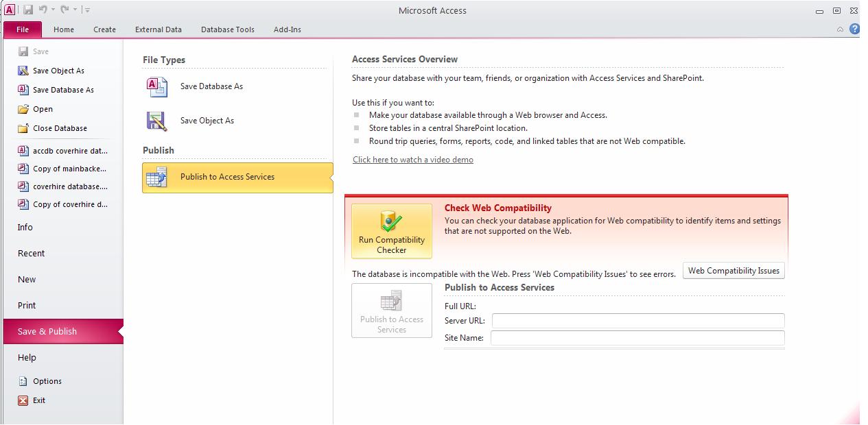Click the Redo arrow in Quick Access Toolbar
This screenshot has width=868, height=425.
[64, 10]
